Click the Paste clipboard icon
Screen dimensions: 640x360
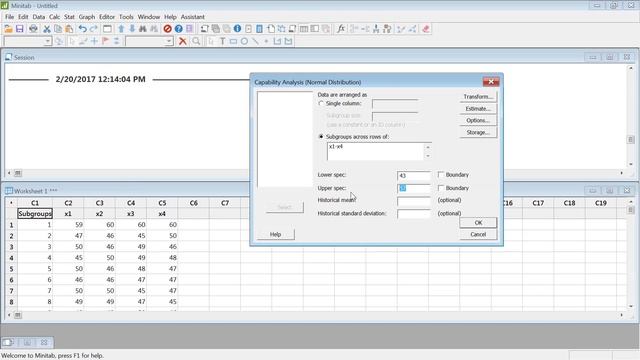(69, 29)
